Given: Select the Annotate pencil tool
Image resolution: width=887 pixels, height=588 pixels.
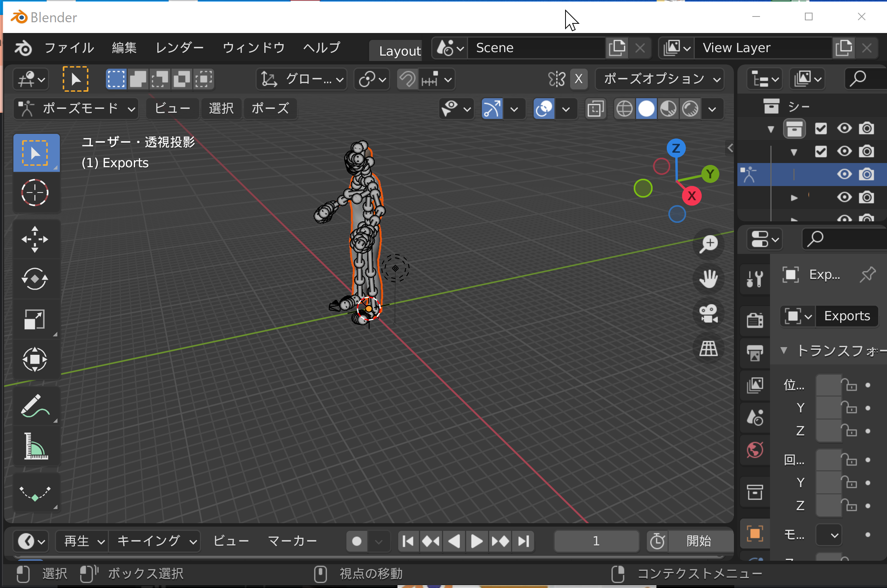Looking at the screenshot, I should click(x=35, y=405).
